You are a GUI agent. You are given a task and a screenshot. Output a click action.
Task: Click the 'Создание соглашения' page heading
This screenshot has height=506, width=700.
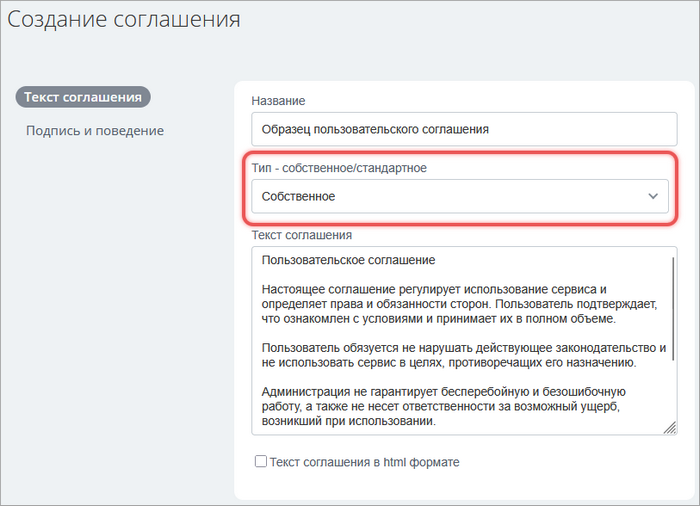coord(125,19)
